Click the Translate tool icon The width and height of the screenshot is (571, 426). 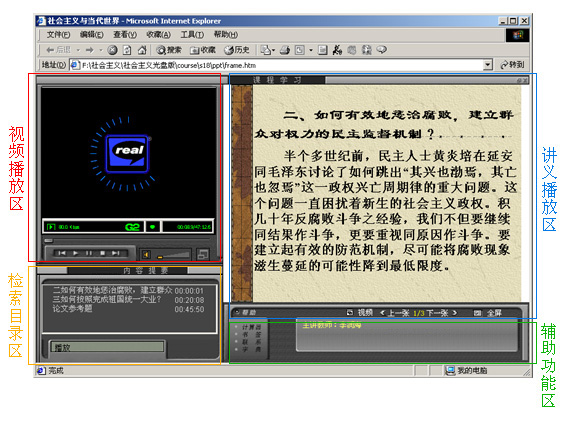337,50
